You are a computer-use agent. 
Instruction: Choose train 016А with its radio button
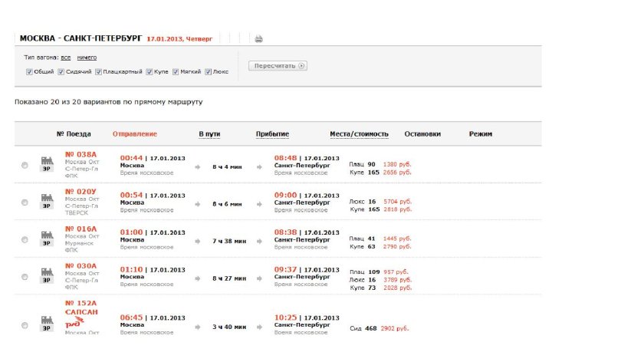point(25,239)
